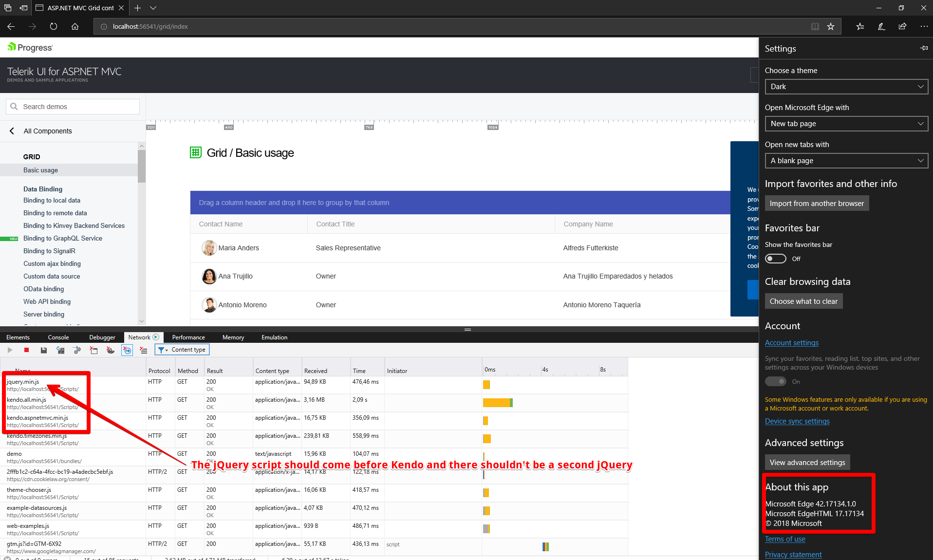This screenshot has height=560, width=933.
Task: Click the Search demos input field
Action: 73,107
